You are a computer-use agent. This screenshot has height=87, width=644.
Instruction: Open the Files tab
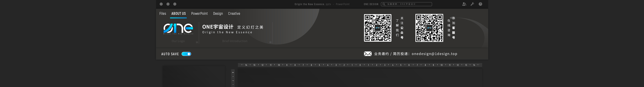tap(163, 14)
